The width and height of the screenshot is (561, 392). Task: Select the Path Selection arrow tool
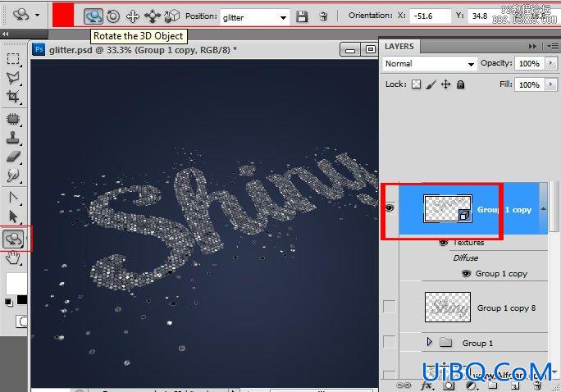click(13, 217)
